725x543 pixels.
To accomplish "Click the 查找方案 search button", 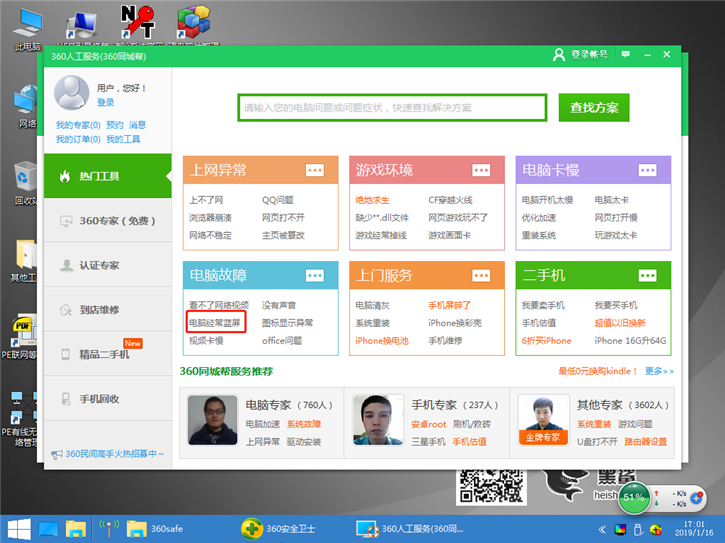I will click(594, 108).
